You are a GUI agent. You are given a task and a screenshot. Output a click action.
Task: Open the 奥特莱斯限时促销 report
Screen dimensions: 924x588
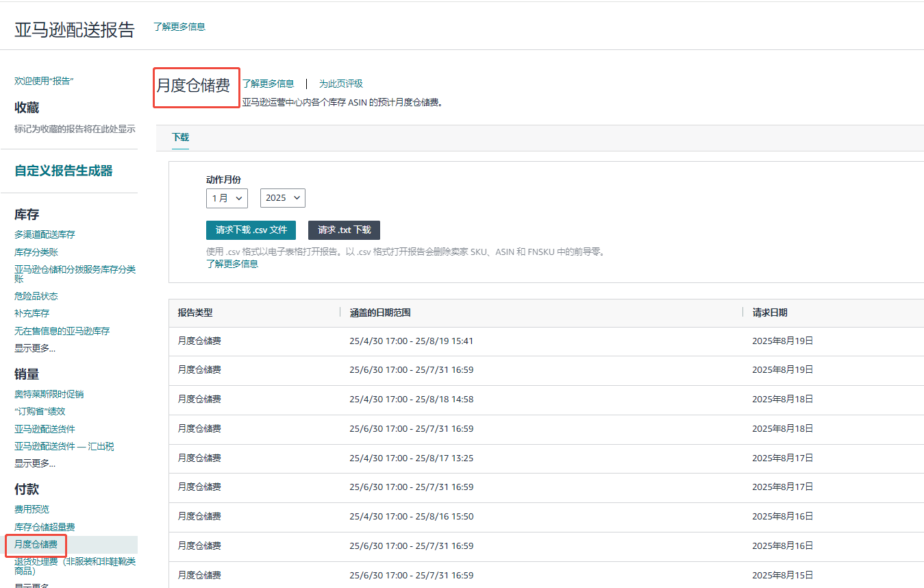(x=49, y=394)
